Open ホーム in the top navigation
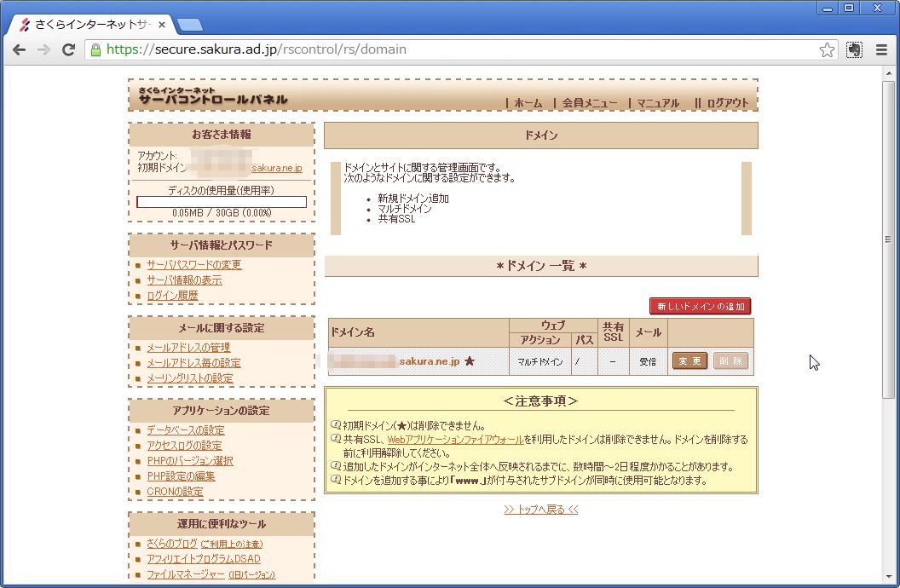 pyautogui.click(x=528, y=103)
